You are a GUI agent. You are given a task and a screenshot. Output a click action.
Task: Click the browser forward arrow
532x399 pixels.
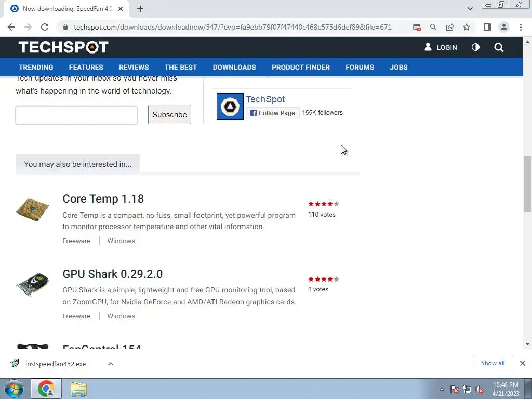click(28, 27)
